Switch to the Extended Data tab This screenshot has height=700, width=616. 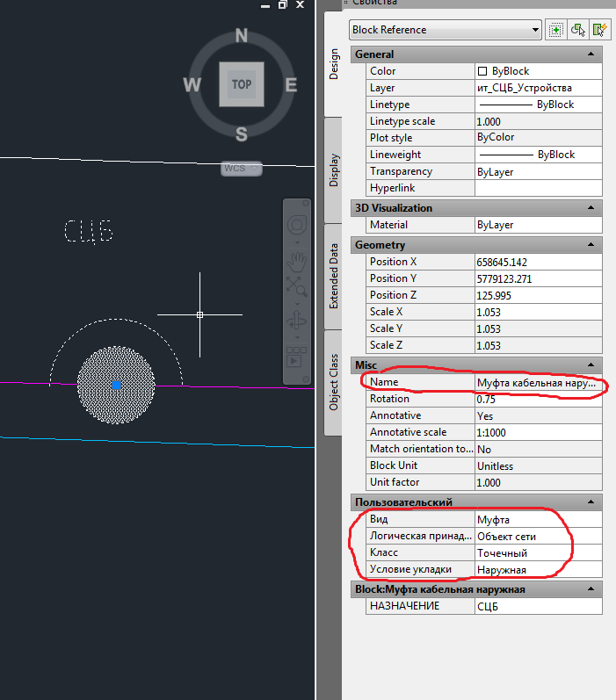coord(333,277)
